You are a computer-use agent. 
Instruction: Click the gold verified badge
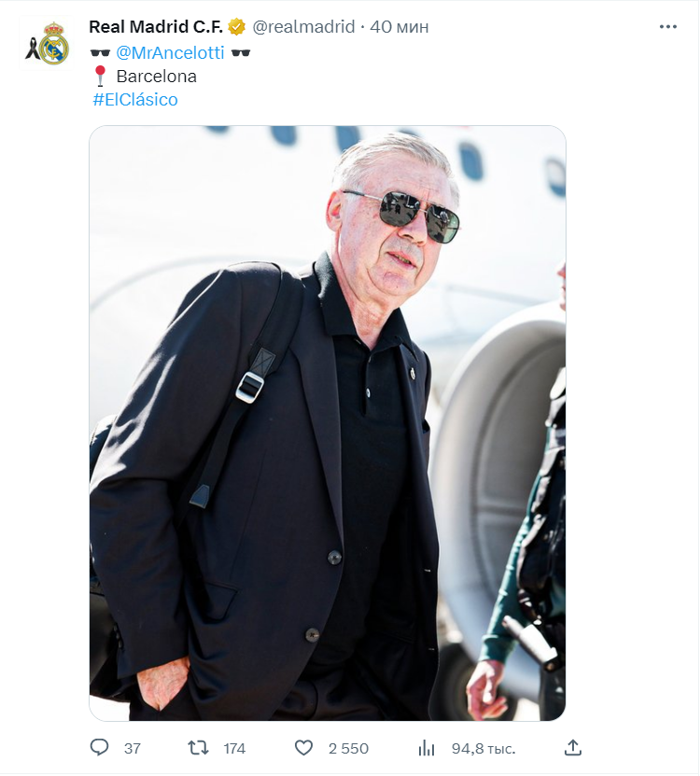coord(237,27)
